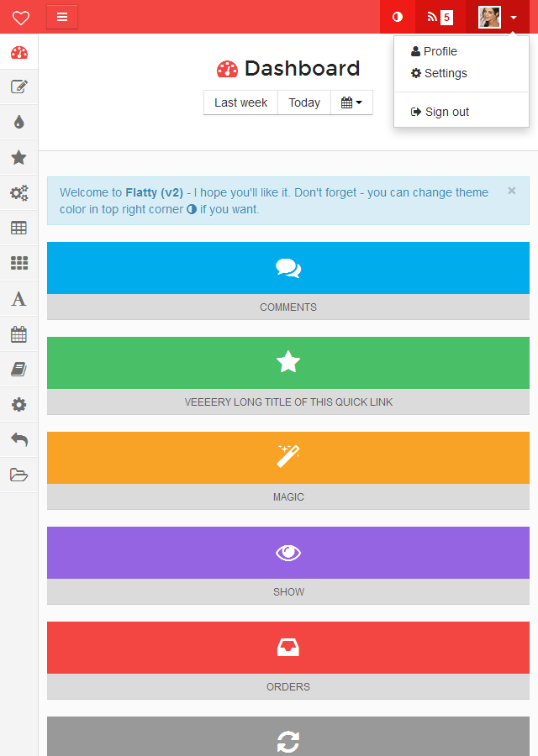Viewport: 538px width, 756px height.
Task: Click the ORDERS quick link label
Action: (288, 687)
